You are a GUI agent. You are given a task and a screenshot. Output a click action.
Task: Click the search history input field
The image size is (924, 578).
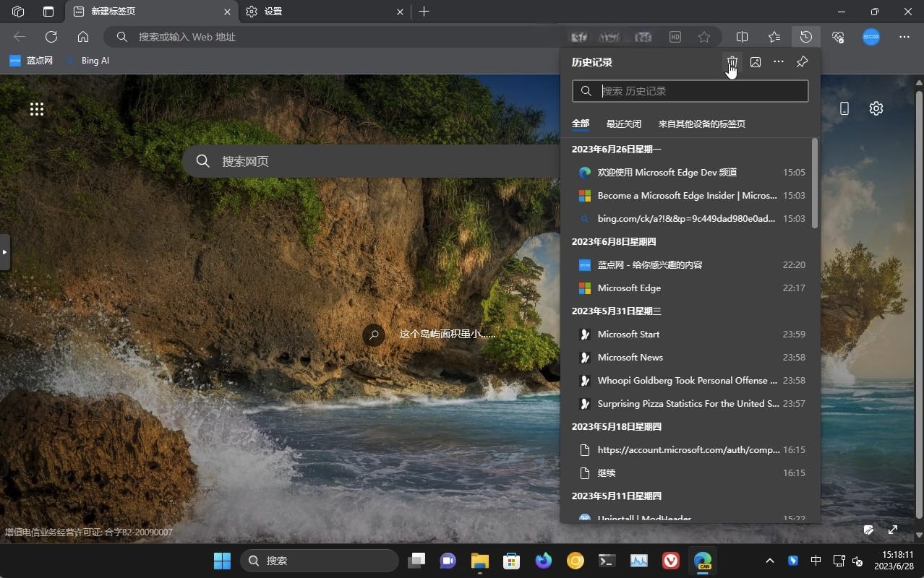coord(689,90)
